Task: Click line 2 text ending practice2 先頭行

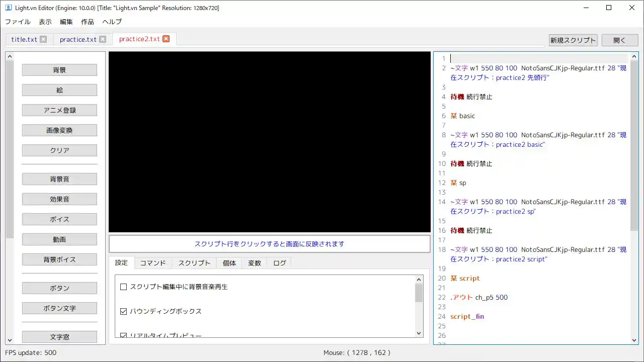Action: [x=523, y=77]
